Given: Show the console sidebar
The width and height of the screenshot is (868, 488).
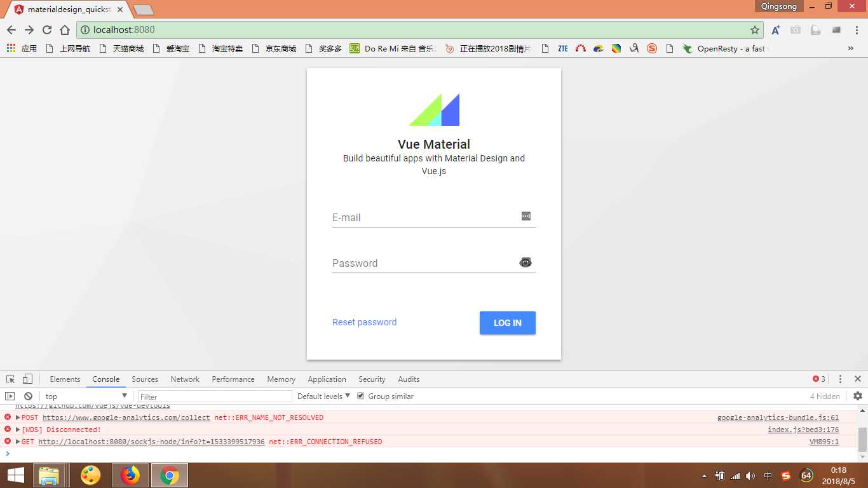Looking at the screenshot, I should click(10, 396).
